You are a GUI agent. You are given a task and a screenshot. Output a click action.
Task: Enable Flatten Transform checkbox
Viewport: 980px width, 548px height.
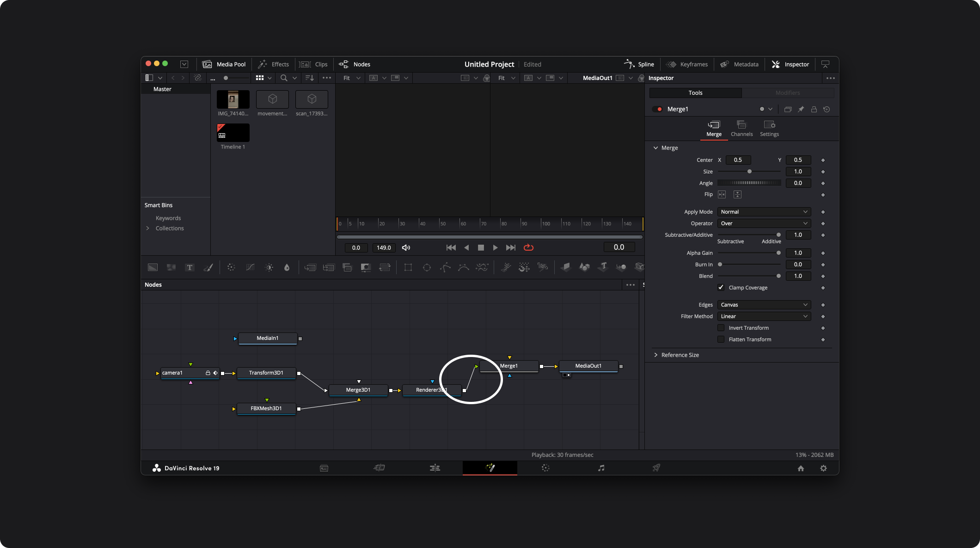tap(721, 339)
